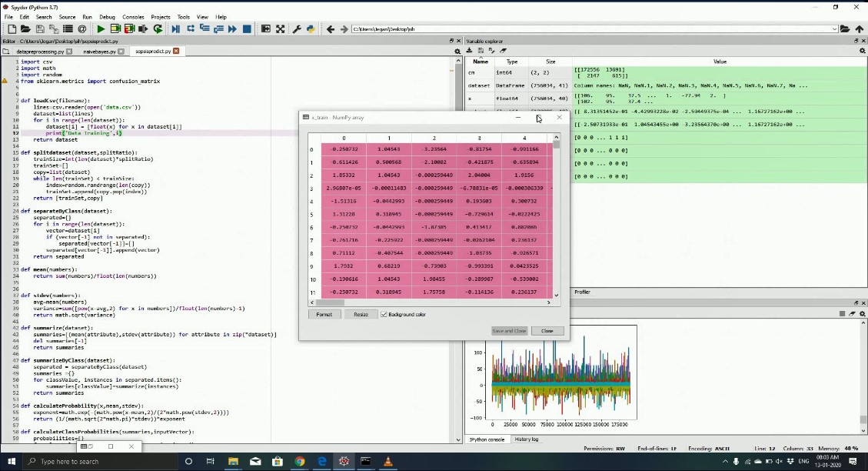Switch to the History log tab
This screenshot has height=471, width=868.
527,439
